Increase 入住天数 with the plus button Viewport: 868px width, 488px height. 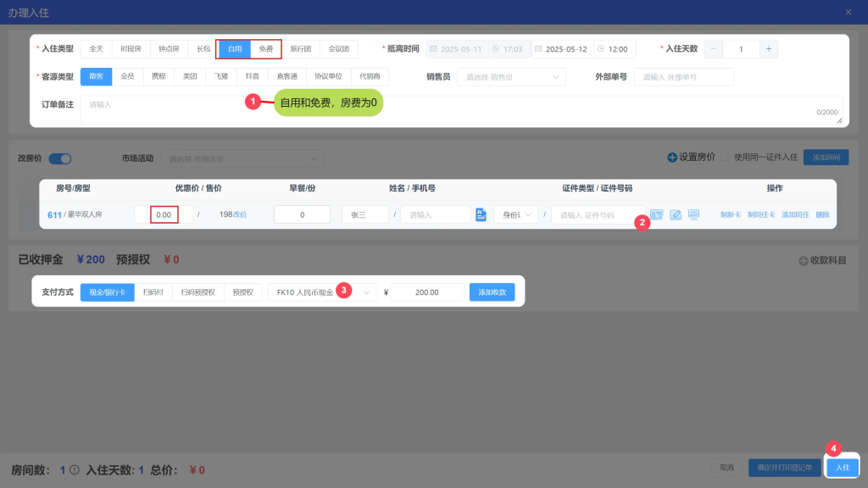769,49
